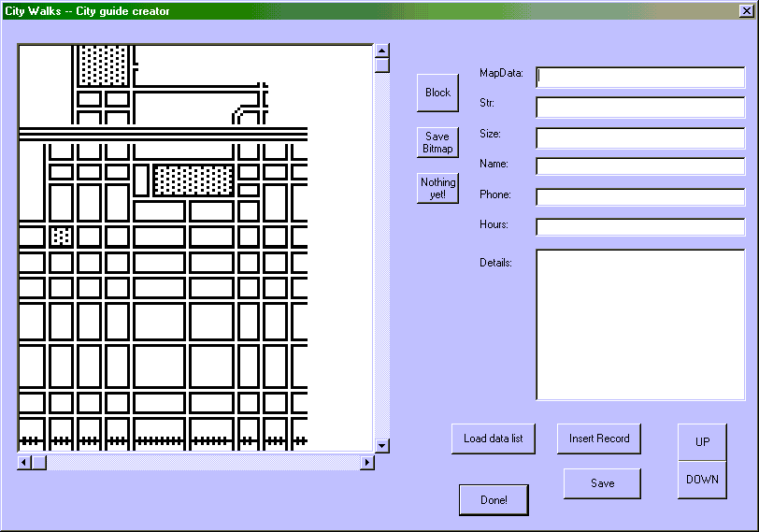This screenshot has height=532, width=759.
Task: Click the map's horizontal scrollbar left arrow
Action: pyautogui.click(x=24, y=463)
